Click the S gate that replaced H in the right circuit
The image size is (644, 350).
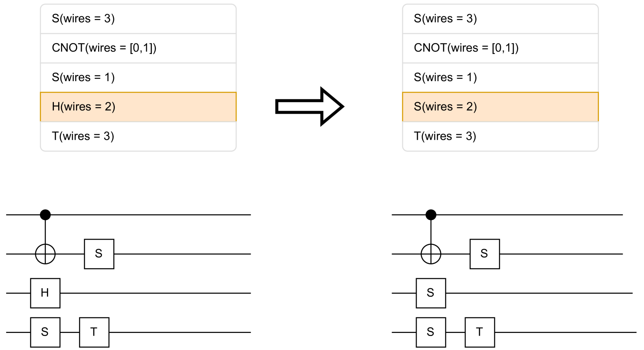[x=430, y=293]
